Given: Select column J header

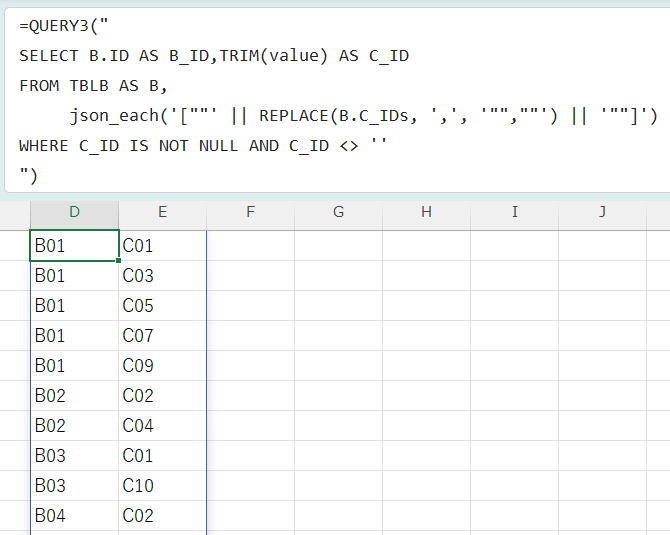Looking at the screenshot, I should coord(602,212).
